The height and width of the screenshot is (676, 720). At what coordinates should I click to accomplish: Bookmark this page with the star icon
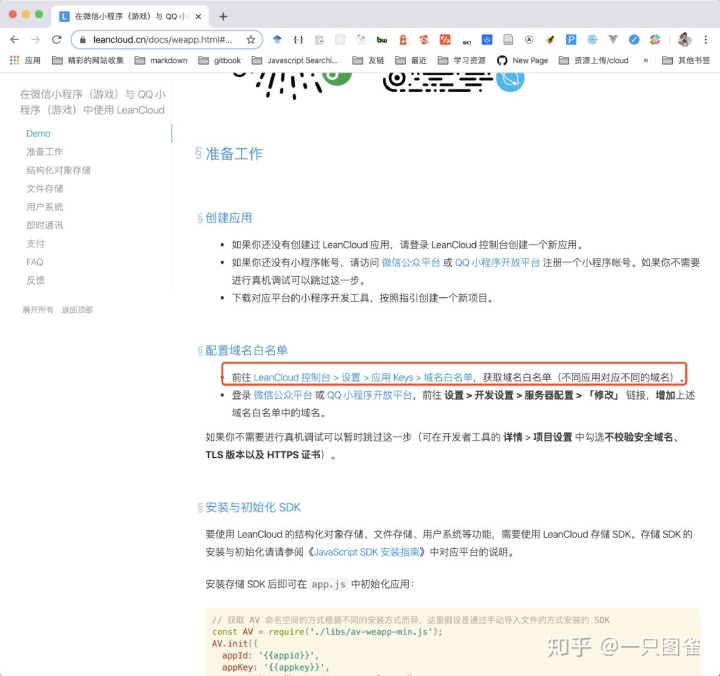[251, 40]
